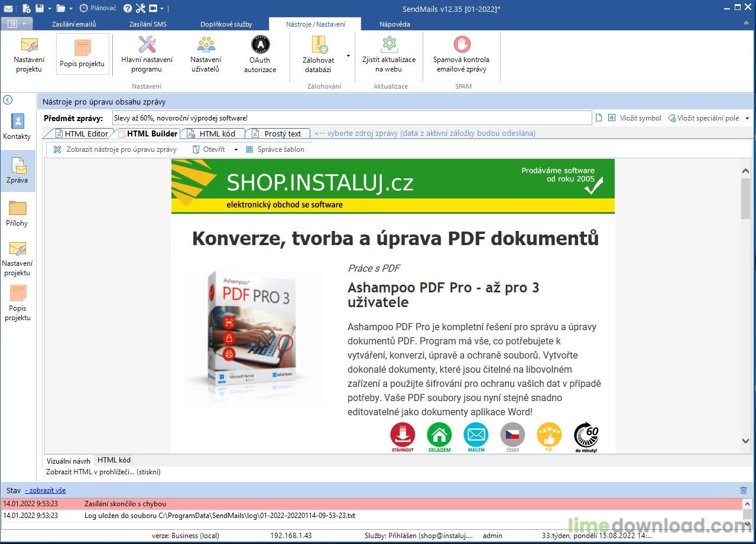Click Zobrazit nástroje pro úpravu zprávy
756x544 pixels.
click(x=116, y=149)
